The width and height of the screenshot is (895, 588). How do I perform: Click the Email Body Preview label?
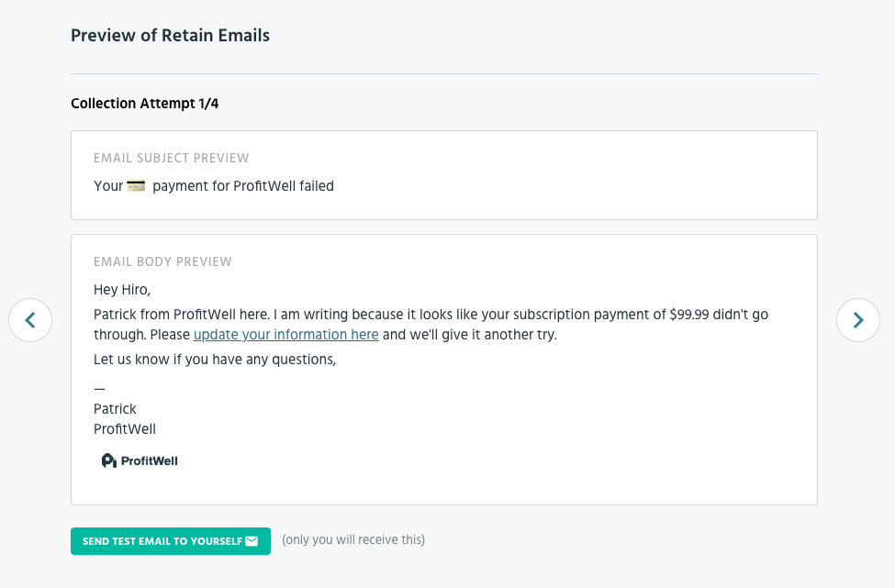(x=162, y=262)
